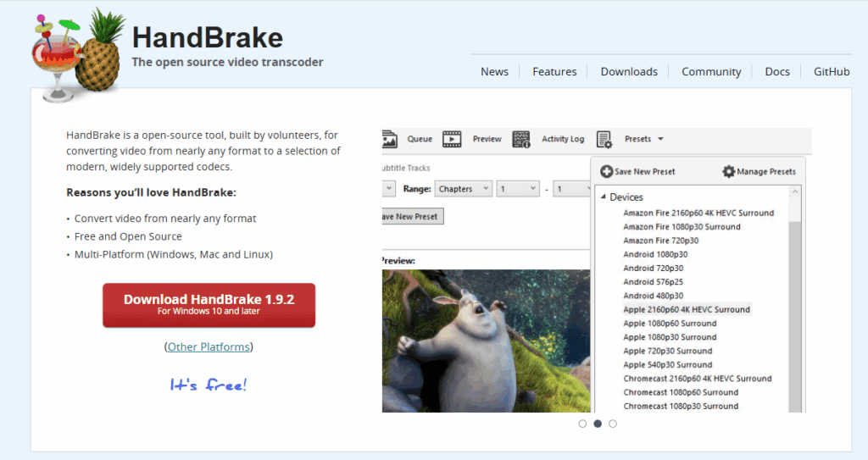Select Apple 540p30 Surround preset
Image resolution: width=868 pixels, height=460 pixels.
tap(668, 365)
